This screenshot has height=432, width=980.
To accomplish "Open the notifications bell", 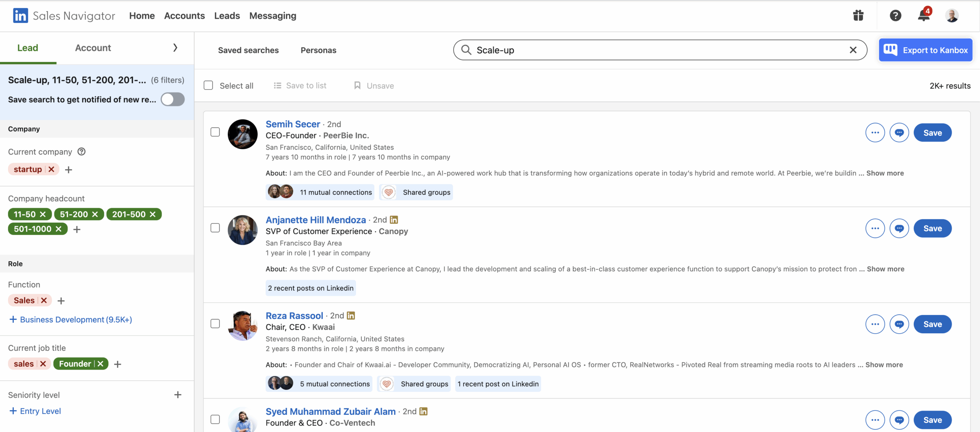I will (924, 16).
